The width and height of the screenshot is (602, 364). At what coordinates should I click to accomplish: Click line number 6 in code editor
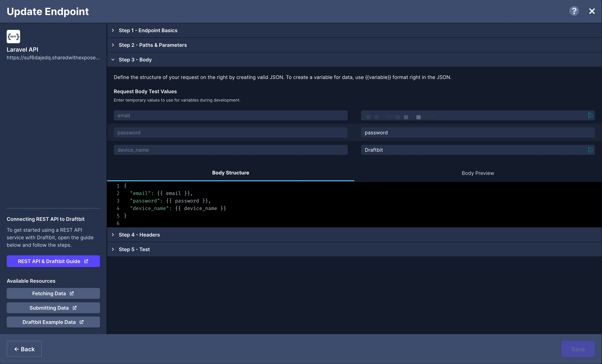[118, 223]
